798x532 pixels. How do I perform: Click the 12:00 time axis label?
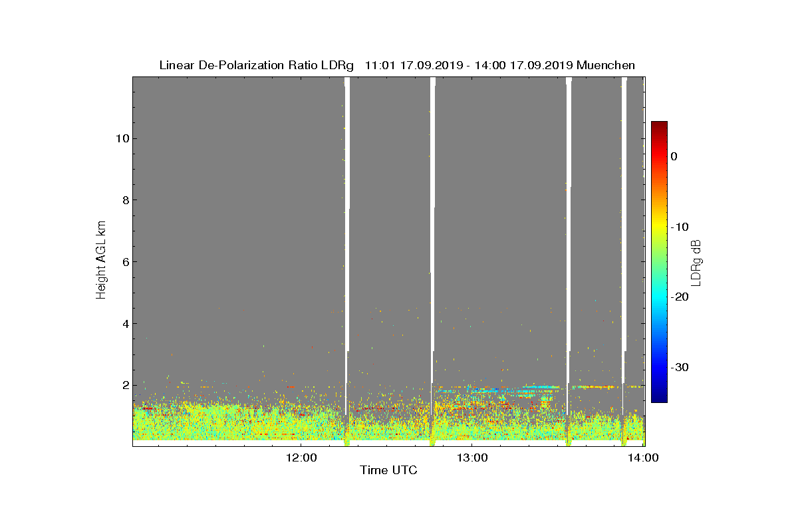[301, 458]
